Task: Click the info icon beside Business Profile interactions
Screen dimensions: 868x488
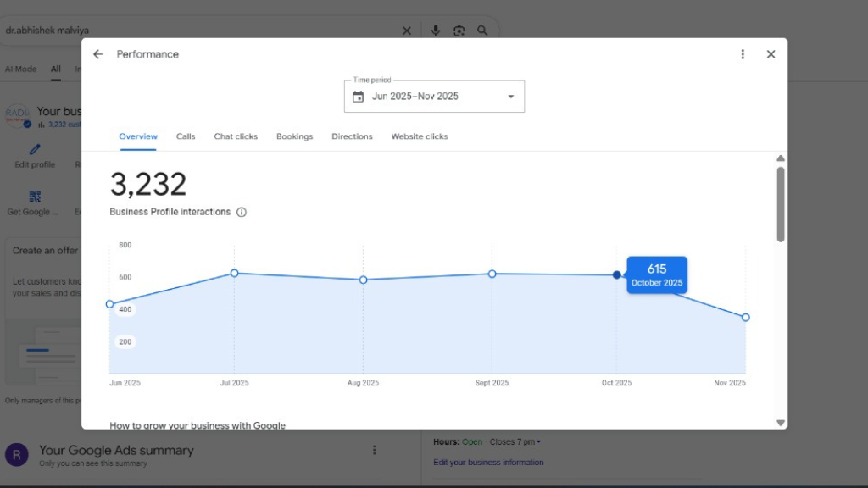Action: [x=242, y=213]
